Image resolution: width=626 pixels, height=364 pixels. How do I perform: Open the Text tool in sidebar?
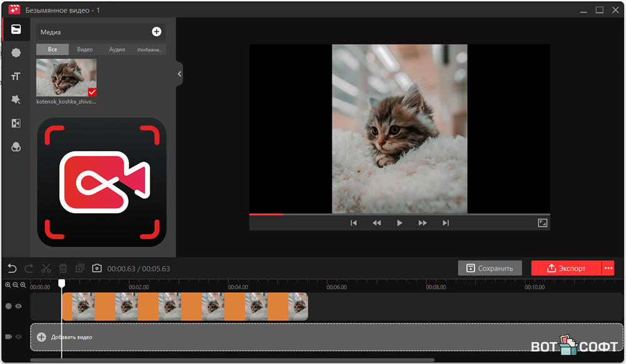(16, 76)
